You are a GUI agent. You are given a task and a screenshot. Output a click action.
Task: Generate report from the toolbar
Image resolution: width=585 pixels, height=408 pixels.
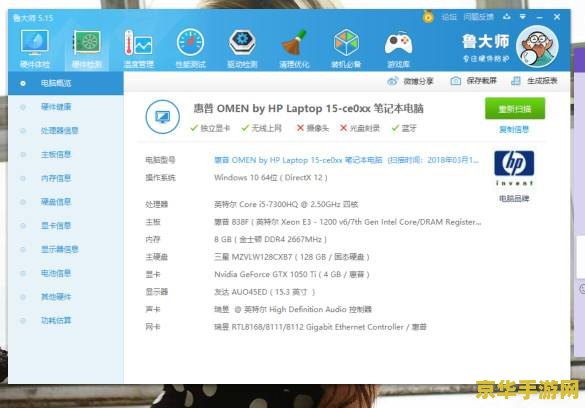[534, 81]
